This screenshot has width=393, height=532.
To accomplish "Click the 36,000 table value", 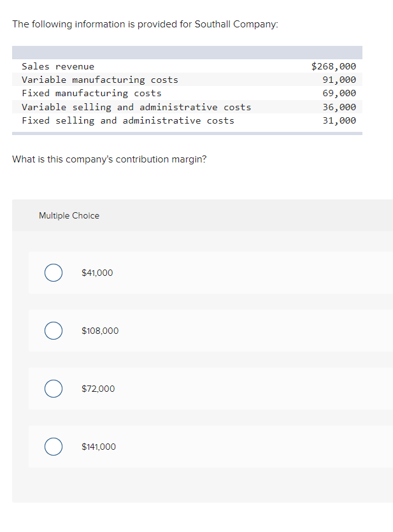I will (339, 107).
